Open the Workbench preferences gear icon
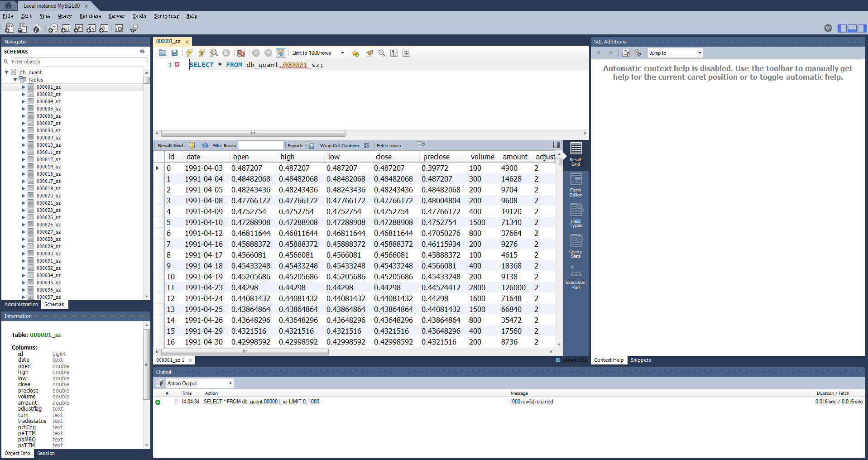This screenshot has height=460, width=868. (828, 28)
